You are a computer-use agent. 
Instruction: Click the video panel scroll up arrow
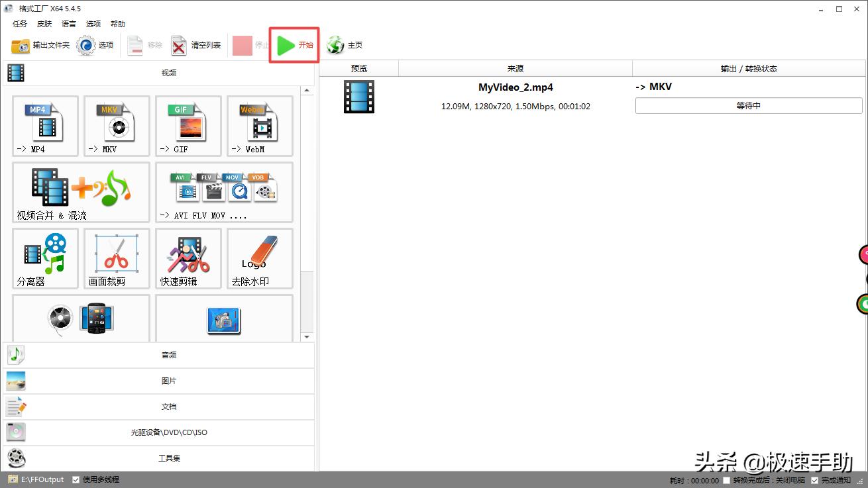tap(307, 91)
